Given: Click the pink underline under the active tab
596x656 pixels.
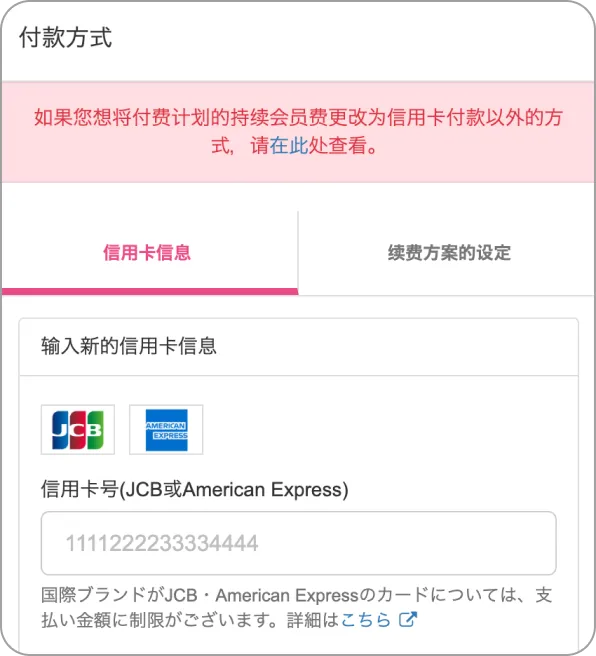Looking at the screenshot, I should point(150,291).
